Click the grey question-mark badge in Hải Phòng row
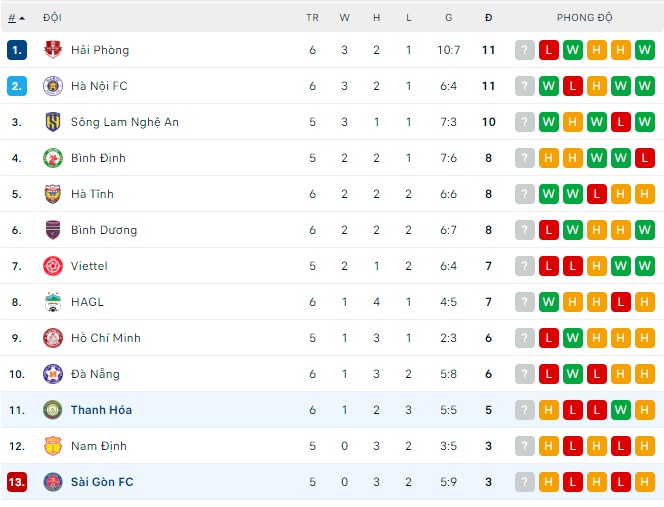Screen dimensions: 664x507 coord(525,50)
